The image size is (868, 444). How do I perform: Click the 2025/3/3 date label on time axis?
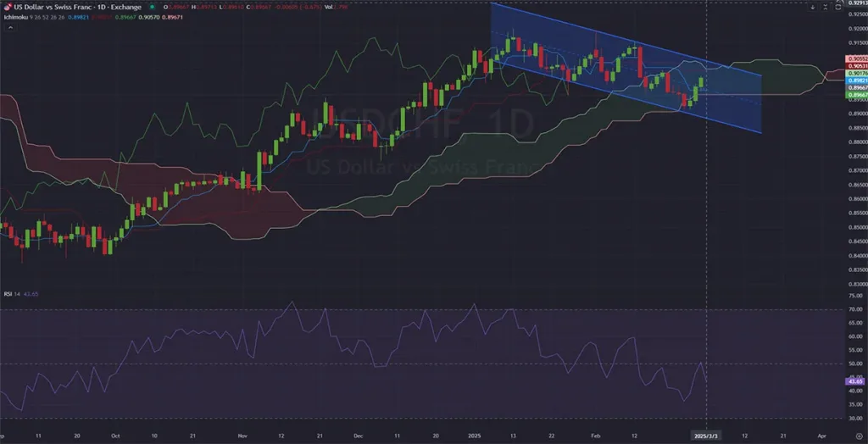[706, 436]
